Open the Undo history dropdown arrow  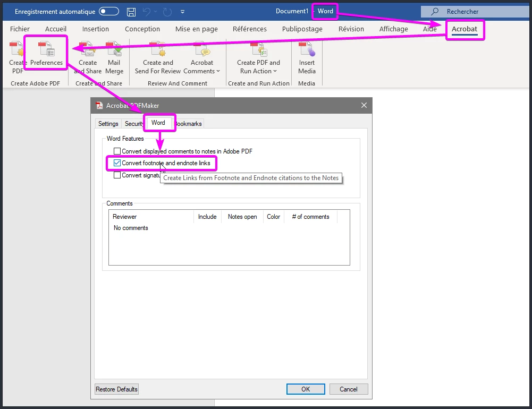tap(155, 12)
